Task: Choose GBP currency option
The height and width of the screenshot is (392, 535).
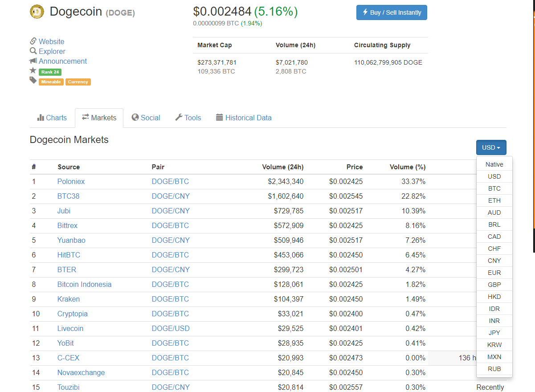Action: (494, 285)
